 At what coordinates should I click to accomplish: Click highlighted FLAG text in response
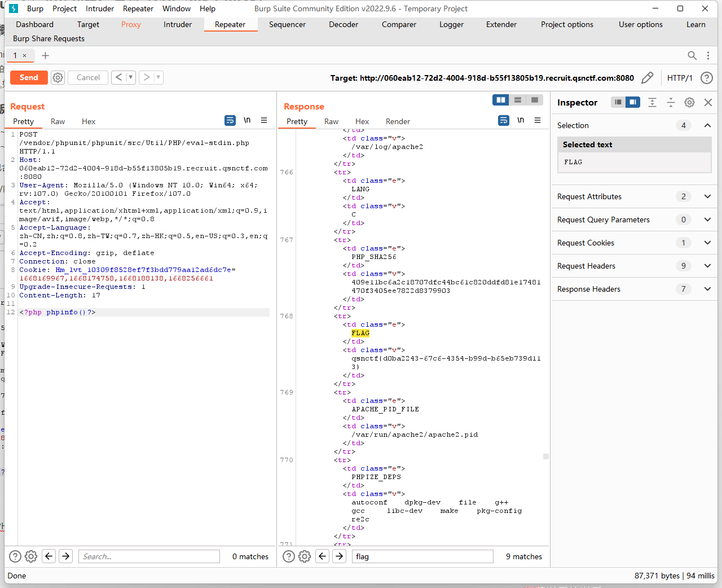click(x=360, y=333)
